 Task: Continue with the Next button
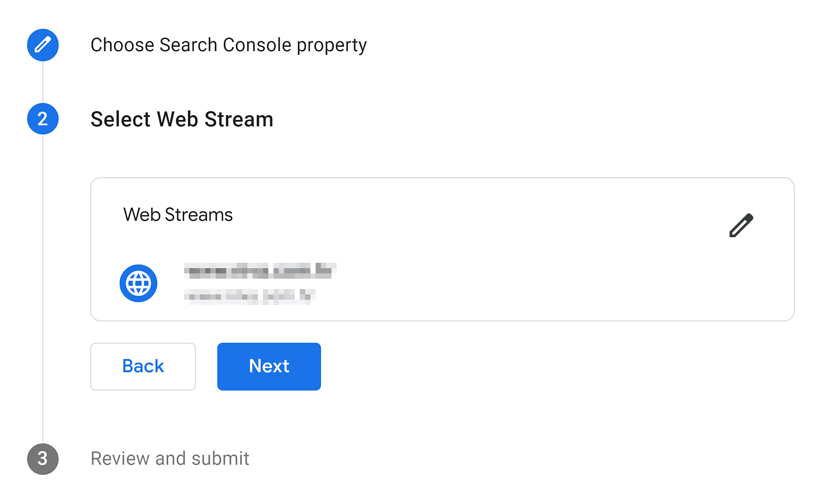269,367
